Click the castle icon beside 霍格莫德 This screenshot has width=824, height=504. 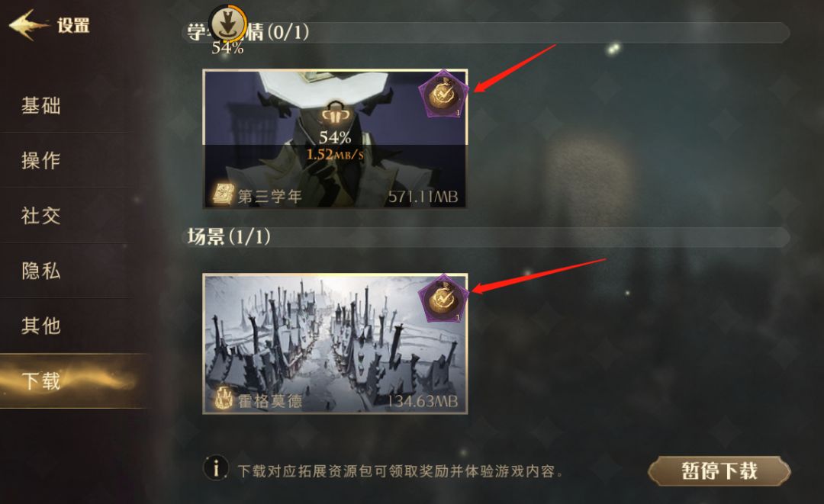[224, 399]
